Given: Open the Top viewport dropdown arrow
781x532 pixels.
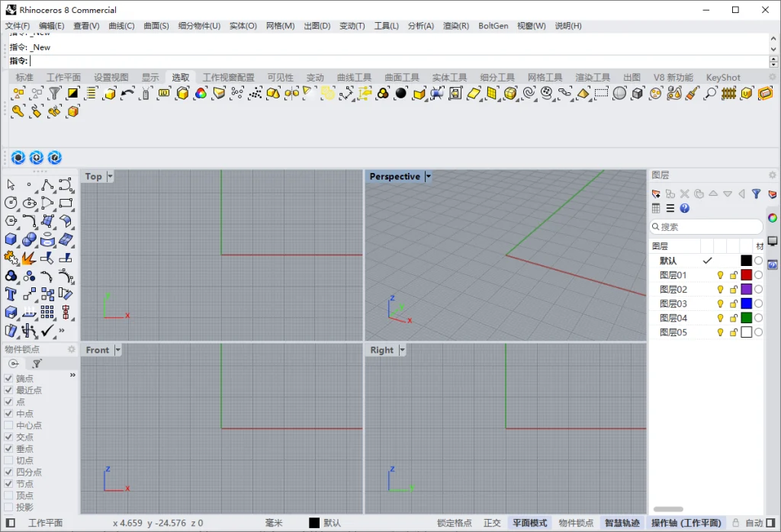Looking at the screenshot, I should pyautogui.click(x=110, y=176).
